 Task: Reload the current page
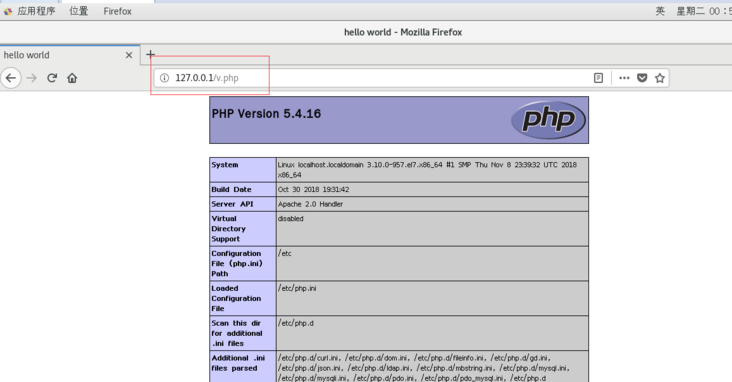point(52,78)
